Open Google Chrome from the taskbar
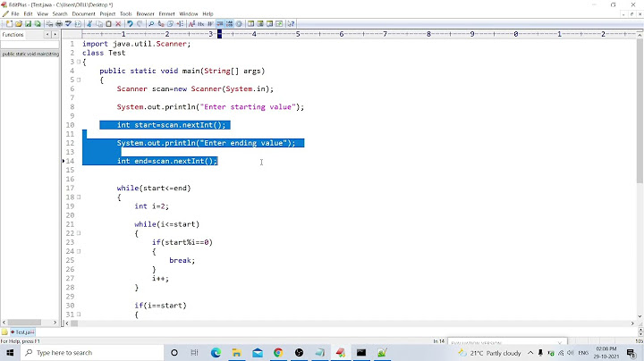Screen dimensions: 644x361 [278, 353]
